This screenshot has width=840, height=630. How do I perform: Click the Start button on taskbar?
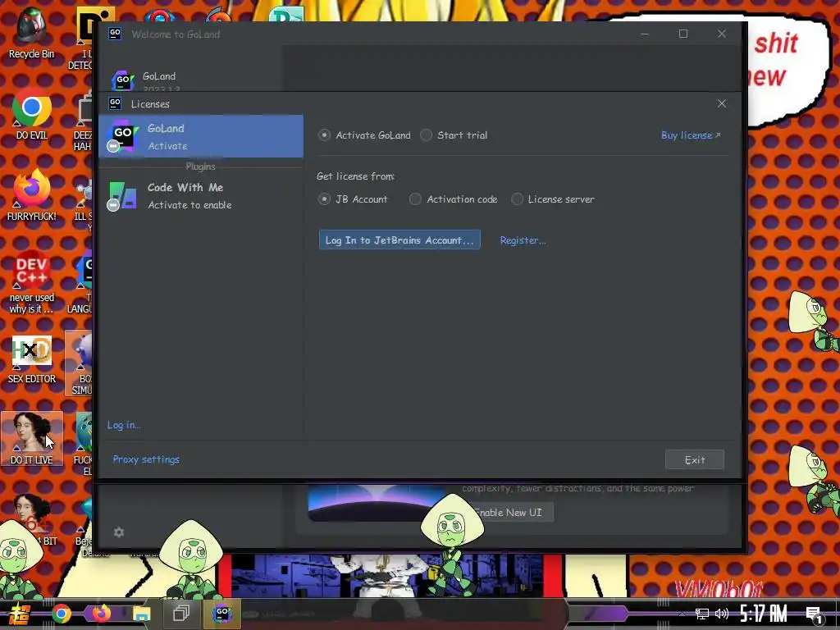pos(19,614)
